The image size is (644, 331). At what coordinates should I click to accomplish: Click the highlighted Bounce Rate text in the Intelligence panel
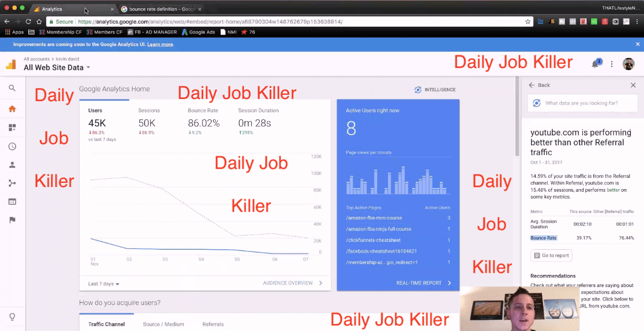(x=543, y=238)
